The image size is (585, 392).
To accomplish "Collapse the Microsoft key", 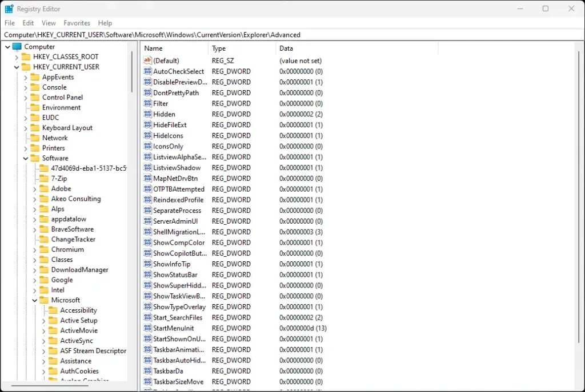I will point(34,300).
